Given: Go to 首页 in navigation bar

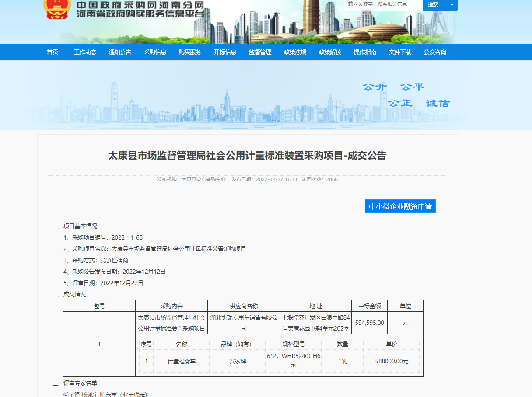Looking at the screenshot, I should click(x=52, y=52).
